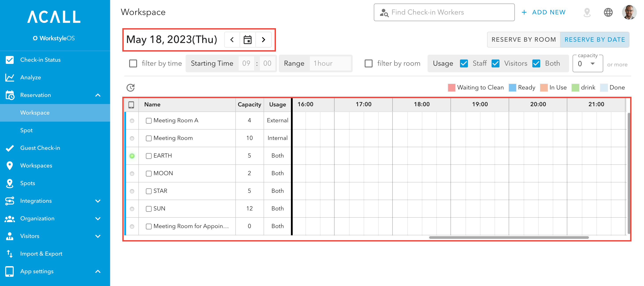Go to previous day arrow
The width and height of the screenshot is (644, 286).
[x=232, y=39]
